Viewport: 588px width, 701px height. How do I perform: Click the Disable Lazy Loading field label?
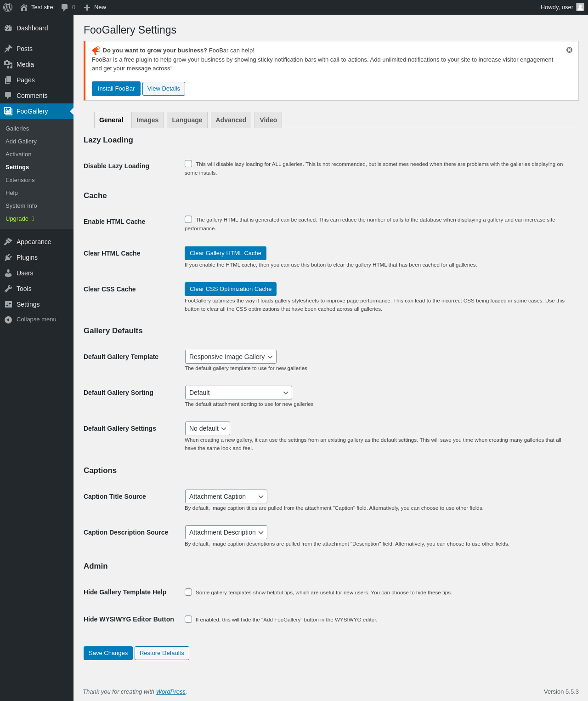coord(116,166)
